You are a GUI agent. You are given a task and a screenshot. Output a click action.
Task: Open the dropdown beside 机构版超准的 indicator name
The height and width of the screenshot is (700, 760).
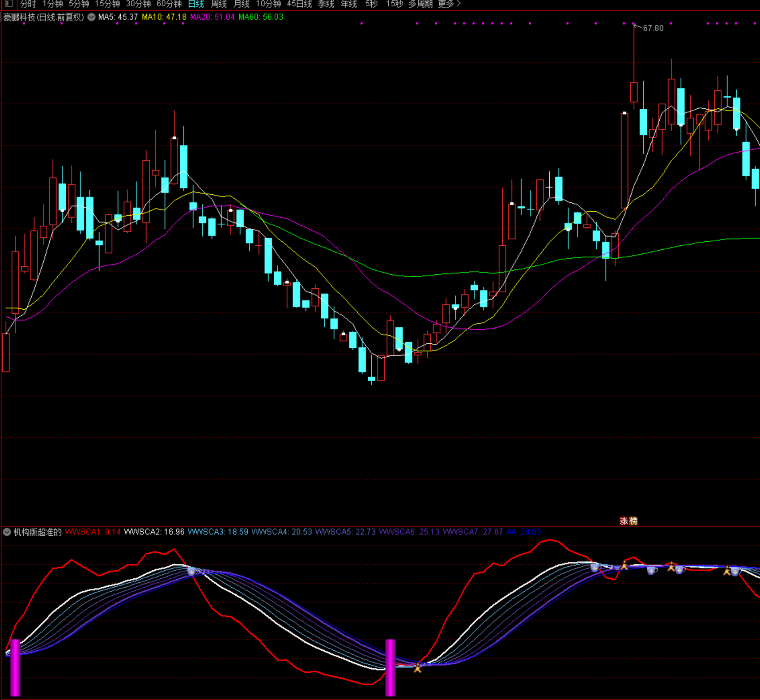[7, 532]
